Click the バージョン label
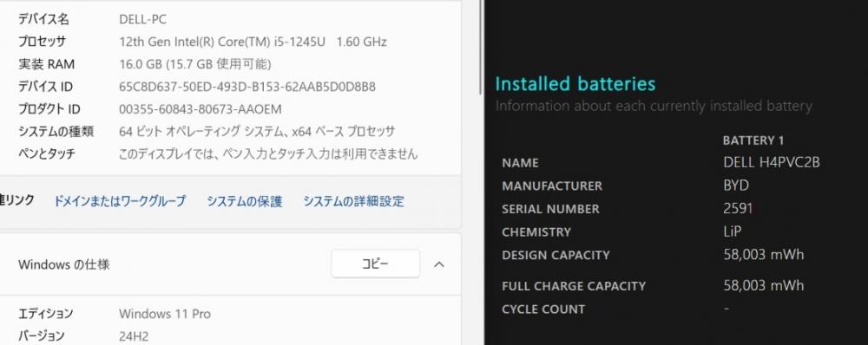 pyautogui.click(x=42, y=336)
